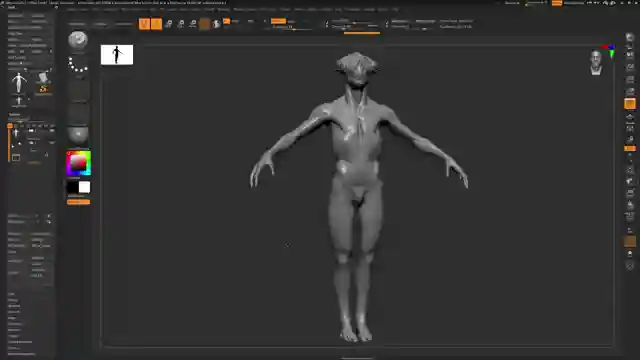Click the brown square button low on right shelf
Screen dimensions: 640x360
pos(630,241)
